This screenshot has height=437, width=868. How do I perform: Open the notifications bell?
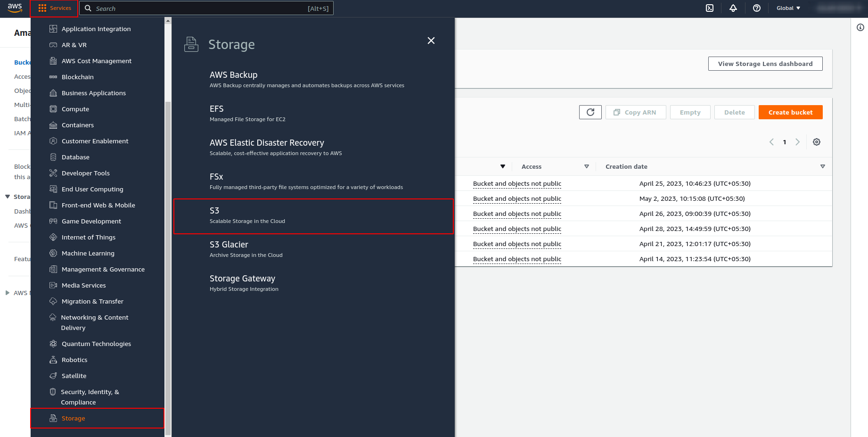click(x=733, y=8)
